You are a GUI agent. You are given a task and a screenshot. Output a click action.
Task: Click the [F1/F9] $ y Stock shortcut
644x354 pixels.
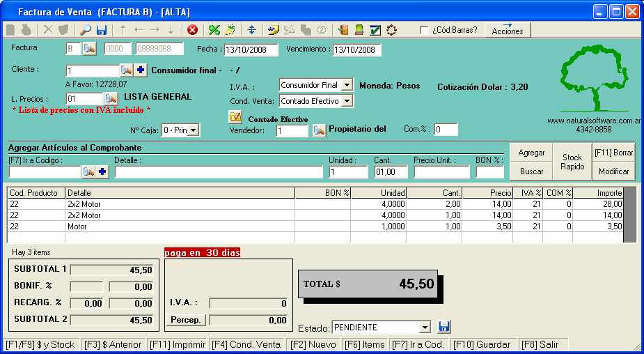40,344
